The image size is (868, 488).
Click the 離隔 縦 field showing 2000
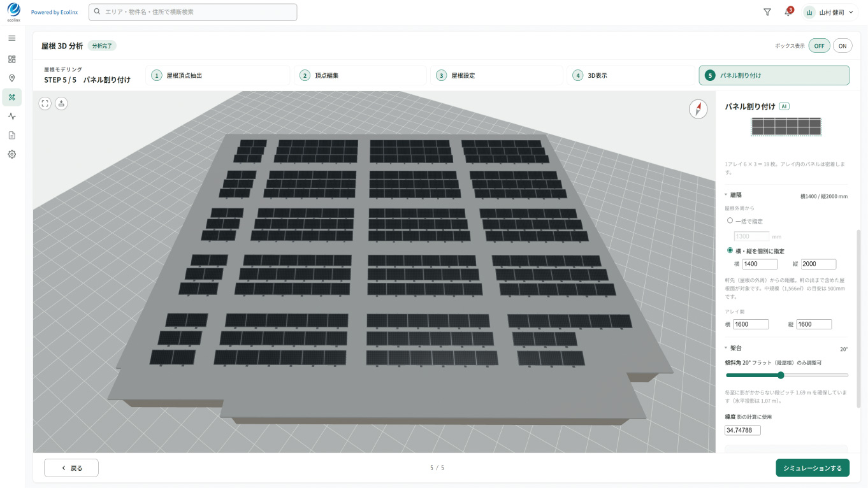point(818,264)
